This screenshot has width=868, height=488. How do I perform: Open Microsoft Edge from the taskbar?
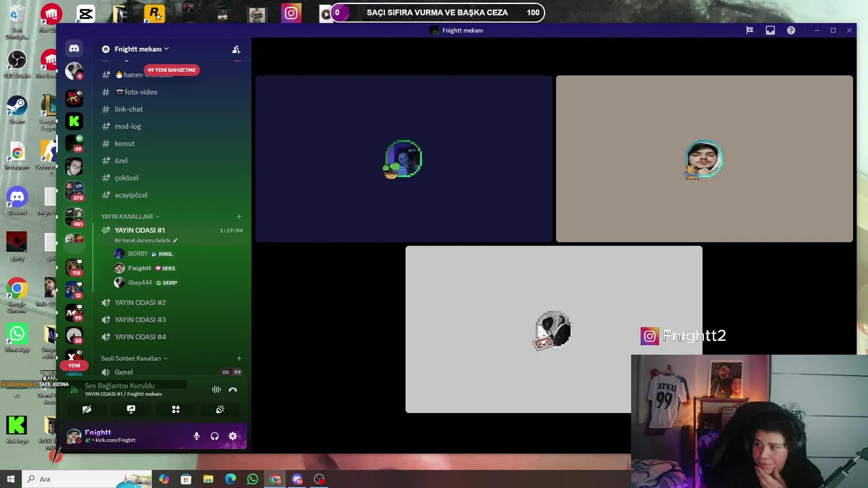[231, 479]
